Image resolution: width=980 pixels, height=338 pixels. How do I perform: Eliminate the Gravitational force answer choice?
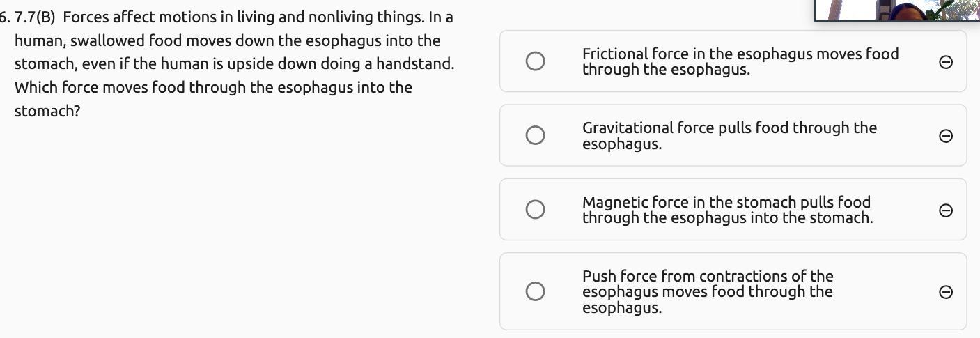tap(945, 136)
